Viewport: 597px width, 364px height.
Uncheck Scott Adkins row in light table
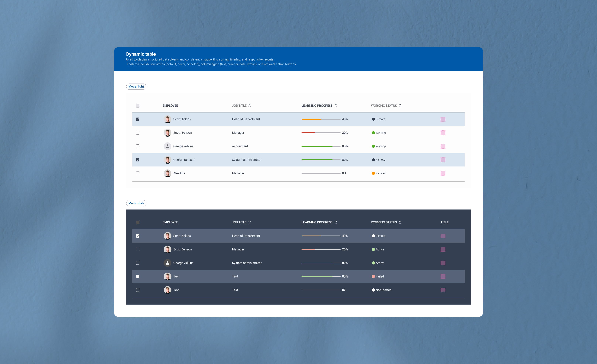[x=138, y=119]
